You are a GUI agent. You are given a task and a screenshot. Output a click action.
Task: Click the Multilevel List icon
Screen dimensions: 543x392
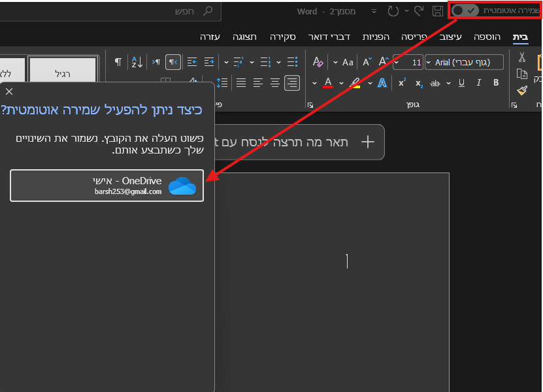(239, 62)
